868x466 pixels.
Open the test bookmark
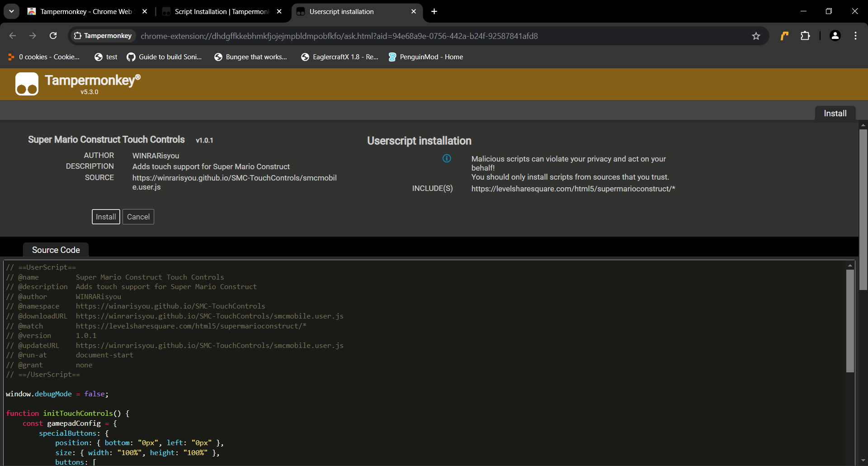click(106, 57)
